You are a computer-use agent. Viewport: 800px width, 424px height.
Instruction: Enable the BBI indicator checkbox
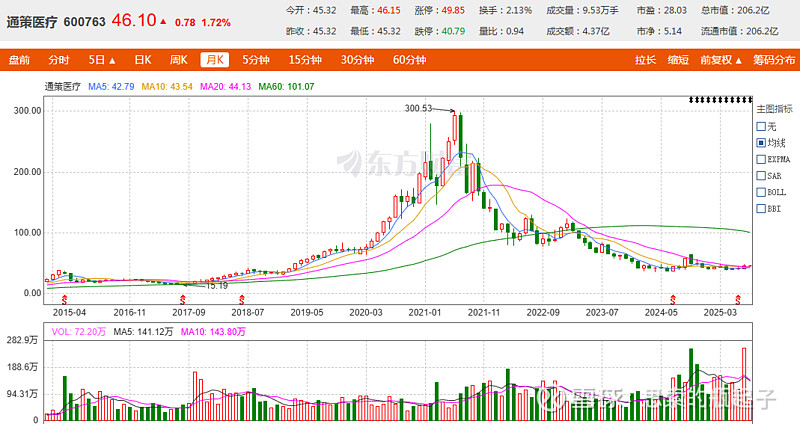click(761, 208)
